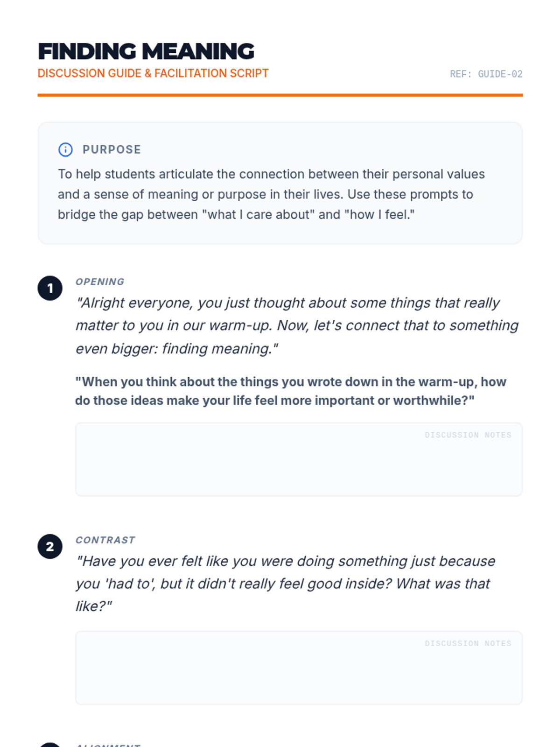The width and height of the screenshot is (560, 747).
Task: Click the CONTRAST section label
Action: coord(105,540)
